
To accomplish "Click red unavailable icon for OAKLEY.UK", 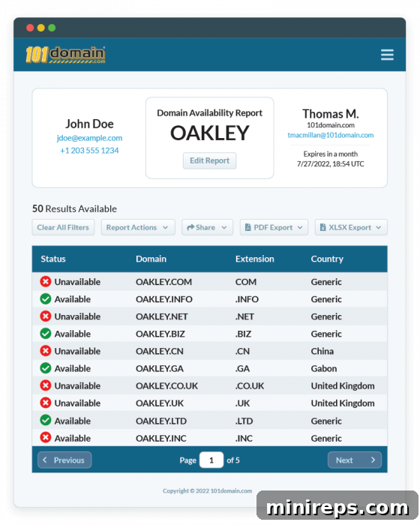I will point(46,403).
